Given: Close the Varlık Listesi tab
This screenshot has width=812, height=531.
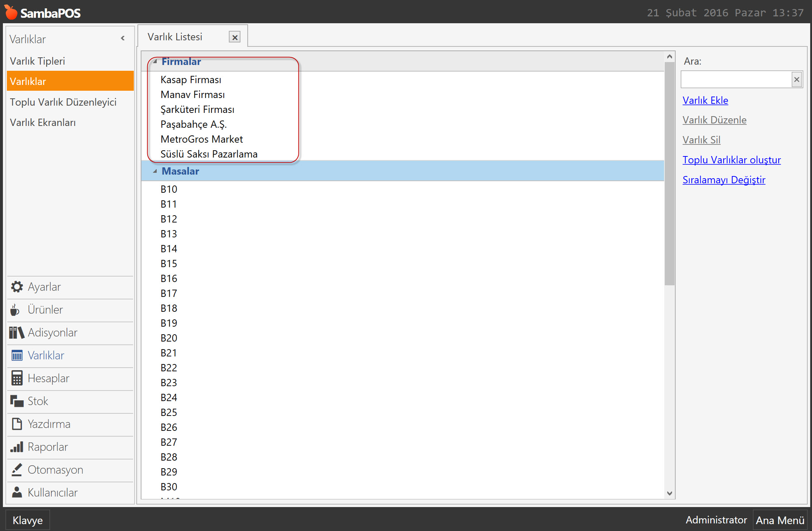Looking at the screenshot, I should click(235, 37).
